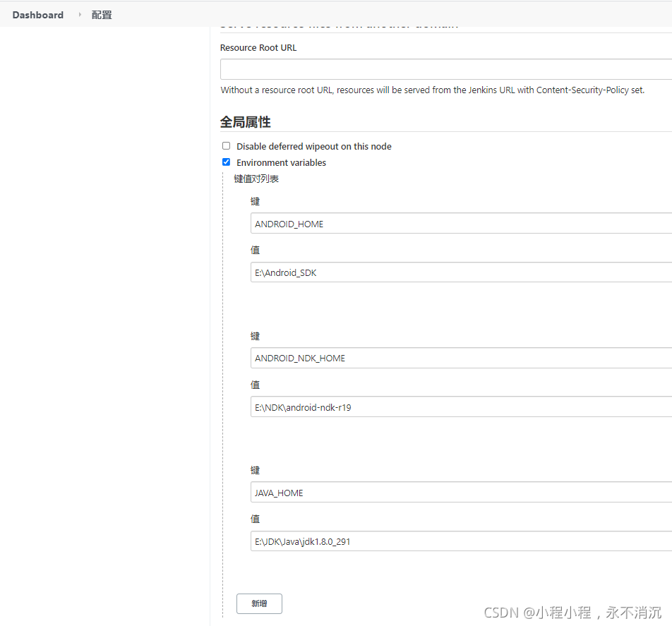Uncheck the Environment variables checkbox
This screenshot has width=672, height=626.
[227, 162]
